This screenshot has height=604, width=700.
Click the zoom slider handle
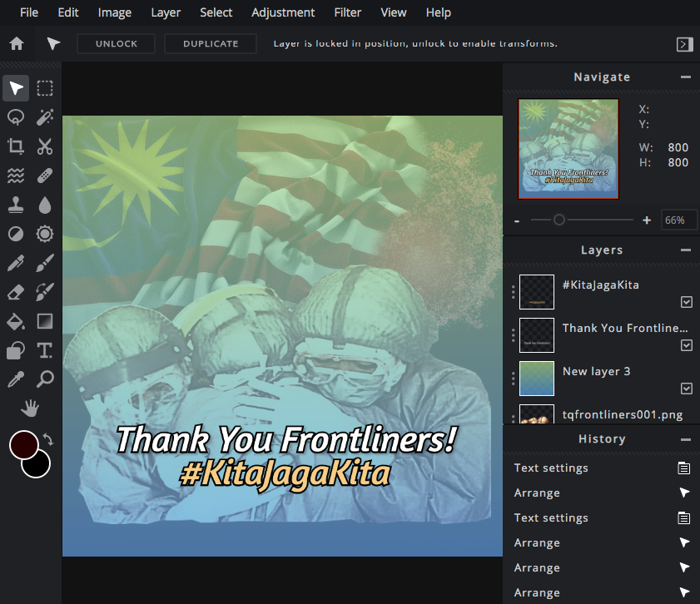[559, 220]
